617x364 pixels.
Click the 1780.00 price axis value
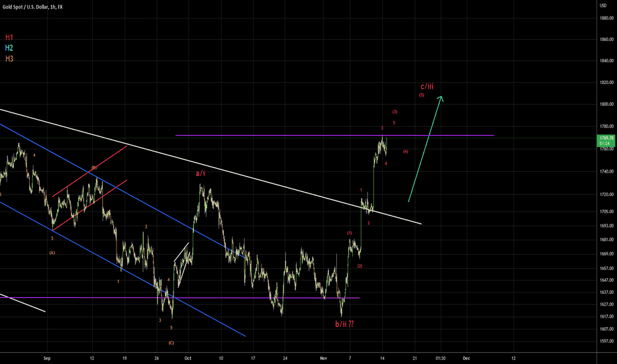(607, 126)
